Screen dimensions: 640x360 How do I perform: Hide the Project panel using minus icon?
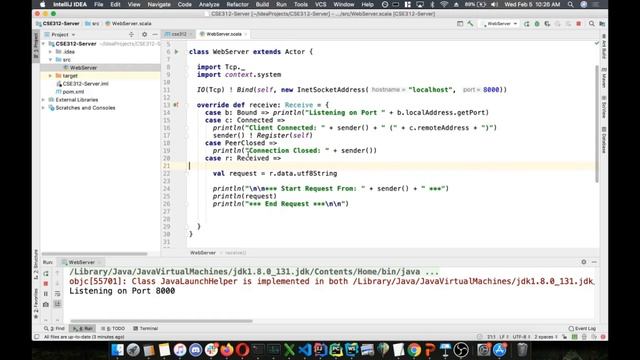coord(155,35)
